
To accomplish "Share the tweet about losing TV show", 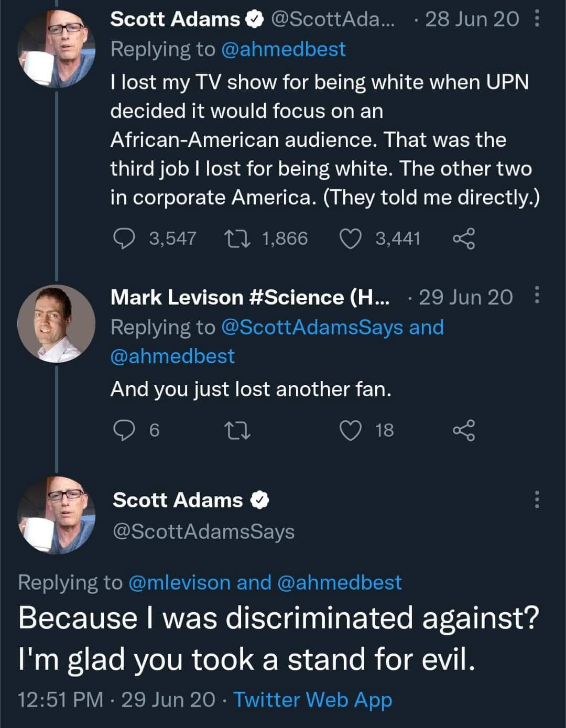I will [464, 238].
